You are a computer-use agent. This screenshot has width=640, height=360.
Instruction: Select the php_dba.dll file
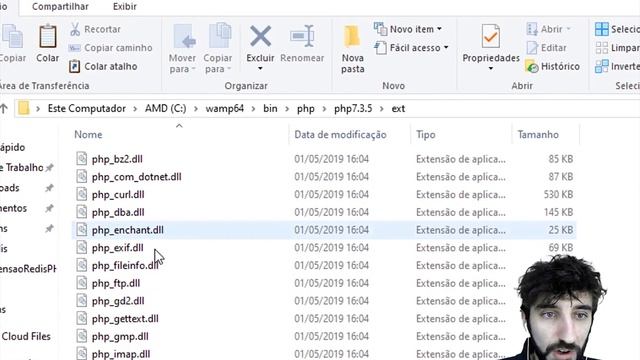(x=118, y=212)
